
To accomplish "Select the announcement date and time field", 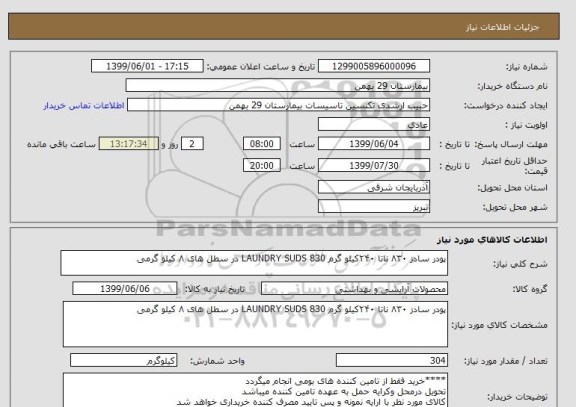I will point(147,66).
